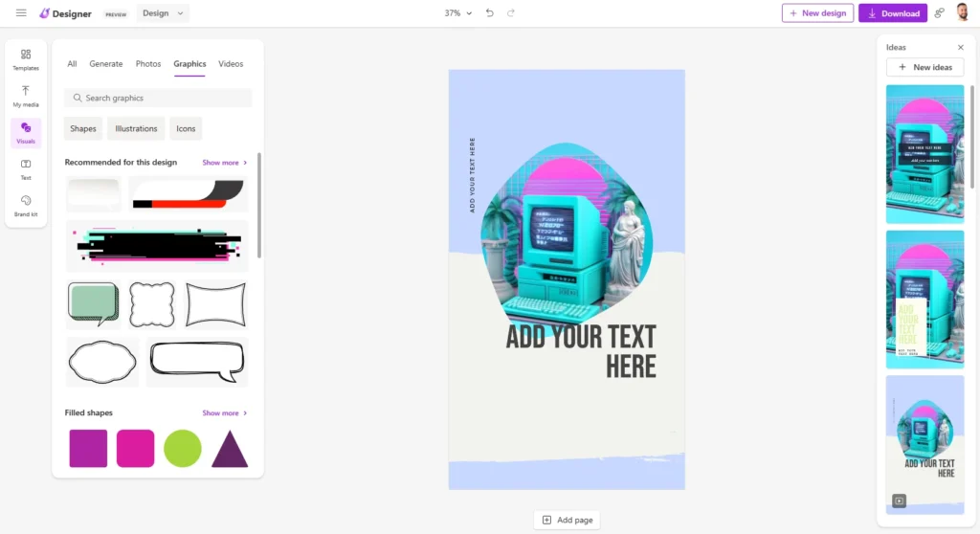Filter graphics by Illustrations
This screenshot has width=980, height=534.
pos(136,129)
